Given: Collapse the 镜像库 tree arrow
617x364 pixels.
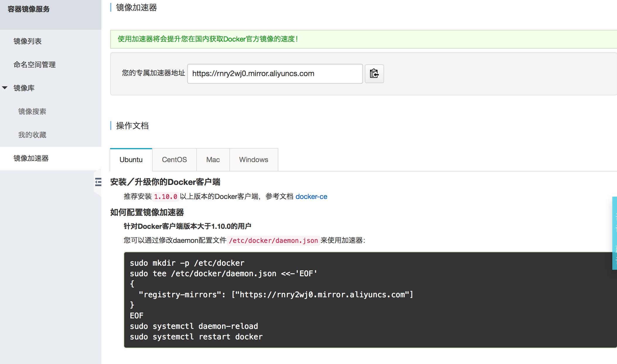Looking at the screenshot, I should tap(5, 88).
